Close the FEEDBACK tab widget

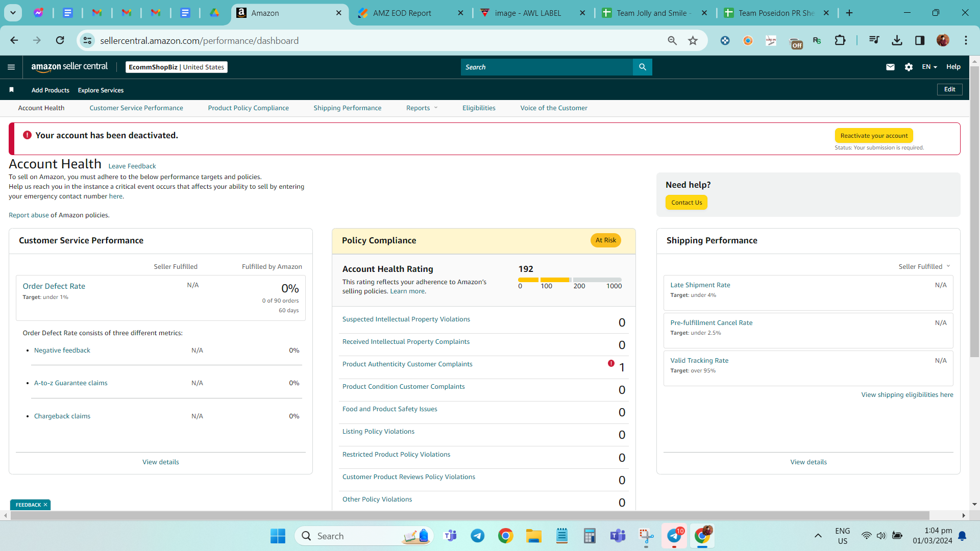click(45, 505)
